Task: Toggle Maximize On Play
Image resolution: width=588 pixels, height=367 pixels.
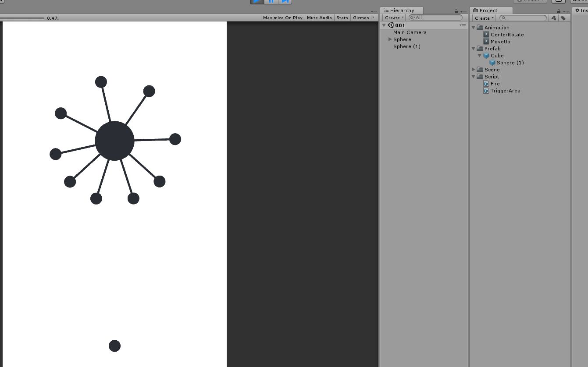Action: [x=283, y=18]
